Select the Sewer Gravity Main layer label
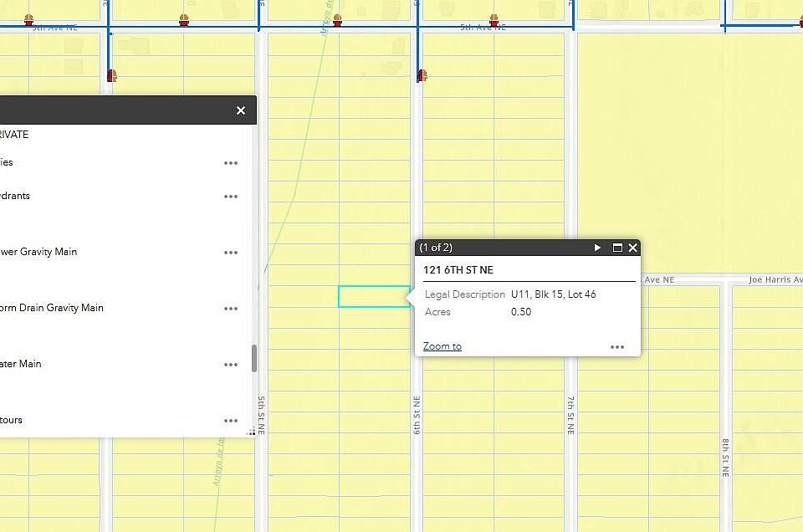Viewport: 803px width, 532px height. pyautogui.click(x=38, y=252)
